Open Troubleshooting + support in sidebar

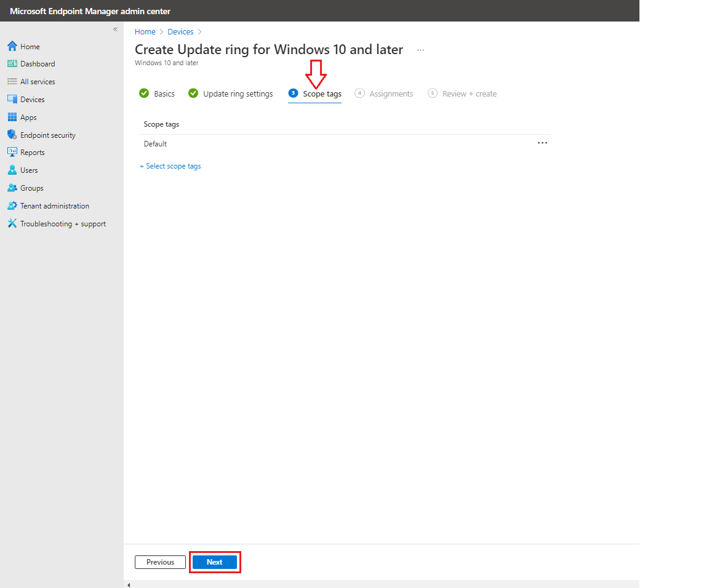pyautogui.click(x=63, y=224)
